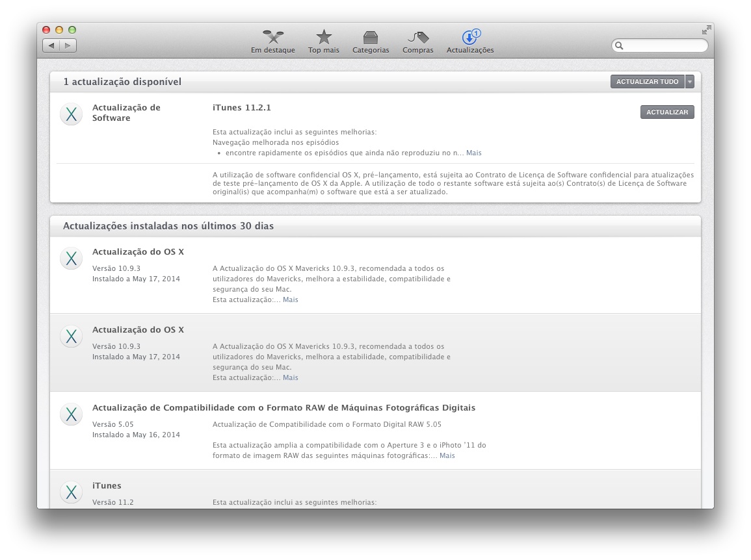Click the RAW compatibility update icon
The image size is (751, 560).
72,414
